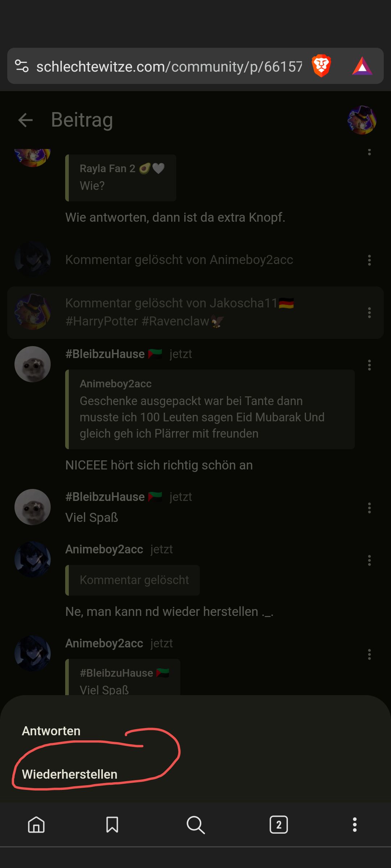Open the browser three-dot menu in bottom bar
391x868 pixels.
355,825
